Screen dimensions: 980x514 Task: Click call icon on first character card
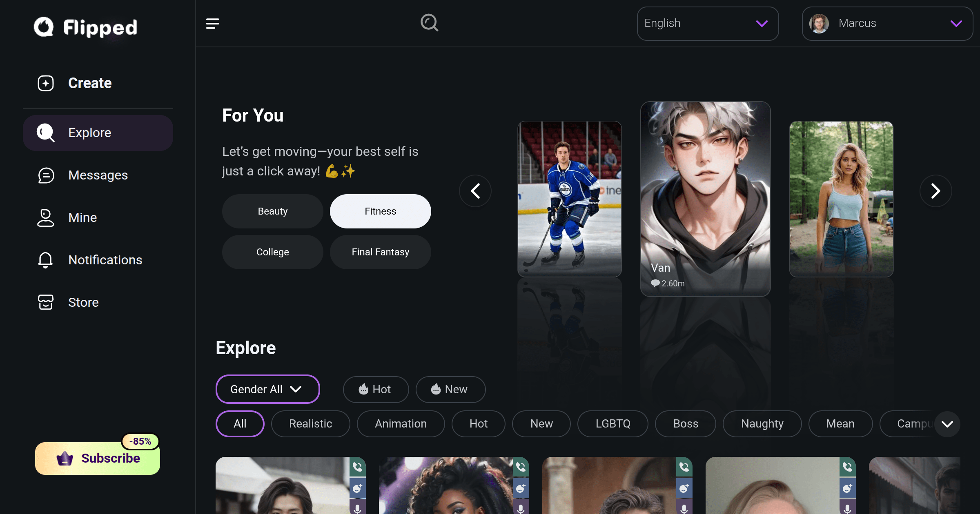[x=357, y=467]
